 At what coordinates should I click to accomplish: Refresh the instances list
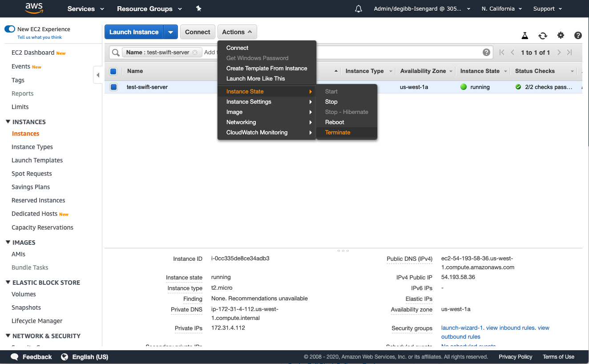(x=543, y=35)
